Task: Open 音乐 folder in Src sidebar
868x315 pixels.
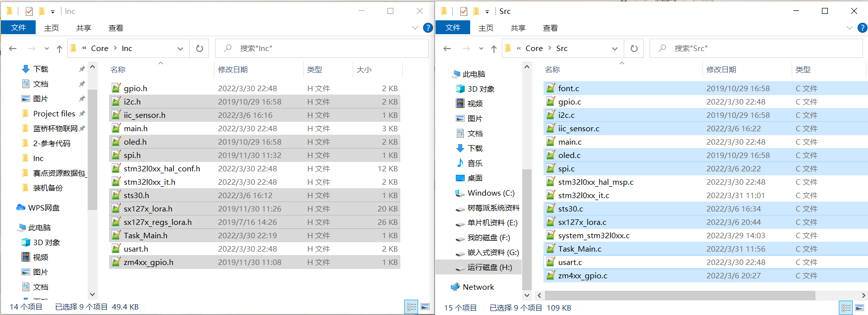Action: (x=469, y=163)
